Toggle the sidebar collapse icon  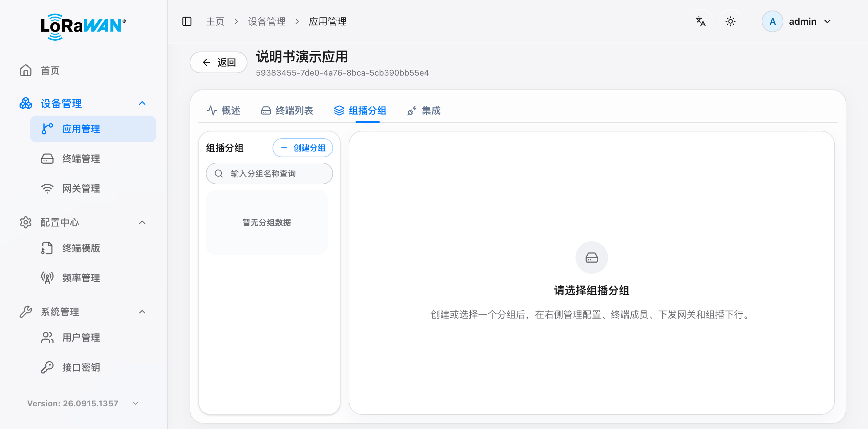pyautogui.click(x=187, y=21)
